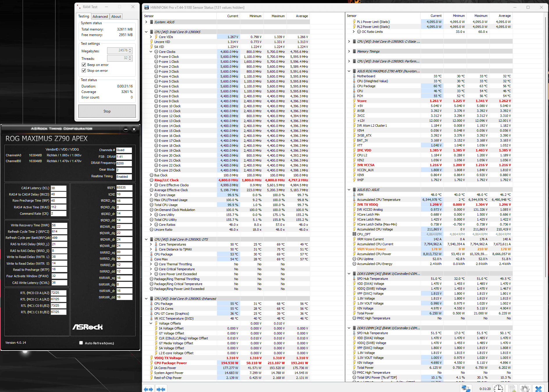Stop the running RAM test
549x392 pixels.
click(107, 111)
